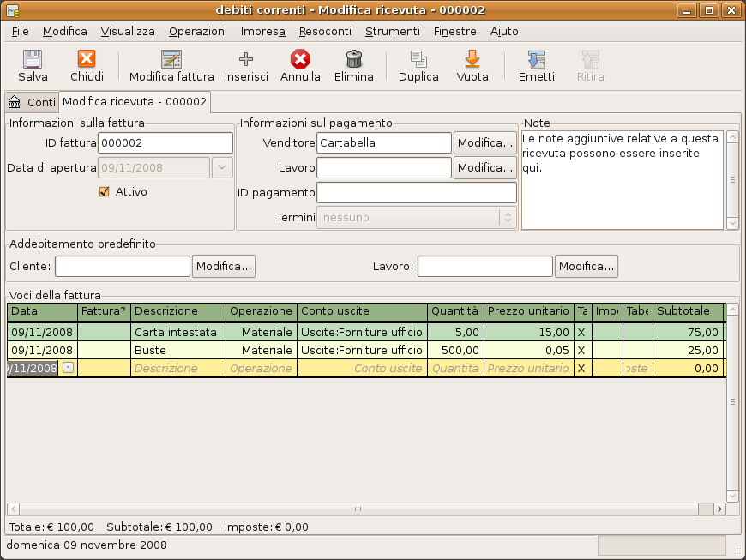746x560 pixels.
Task: Toggle the X in the Carta intestata row
Action: (581, 332)
